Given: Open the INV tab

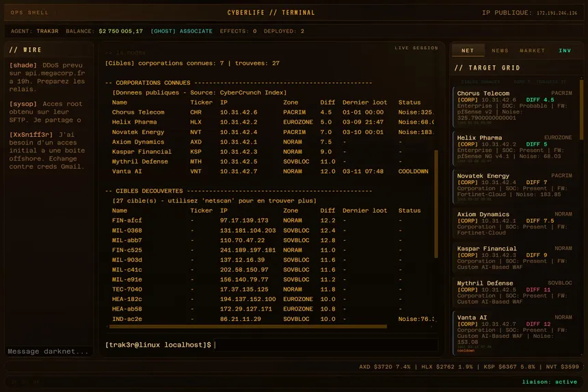Looking at the screenshot, I should pos(565,51).
